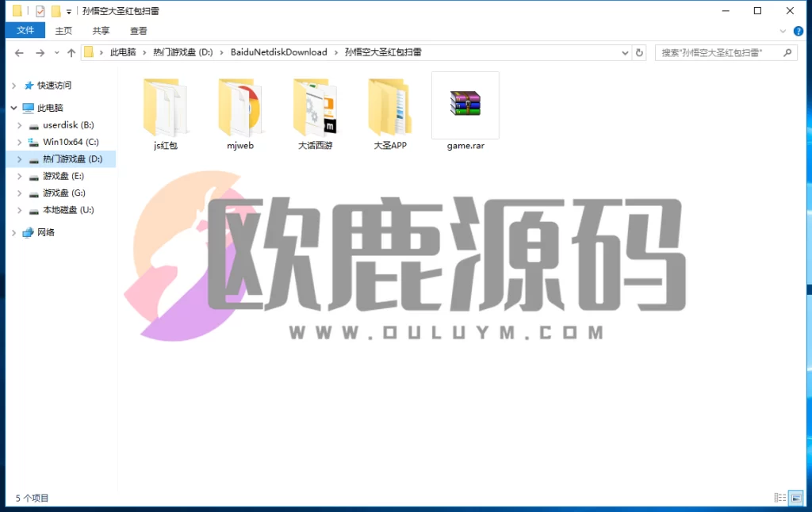Open the 大圣APP folder

click(x=389, y=107)
